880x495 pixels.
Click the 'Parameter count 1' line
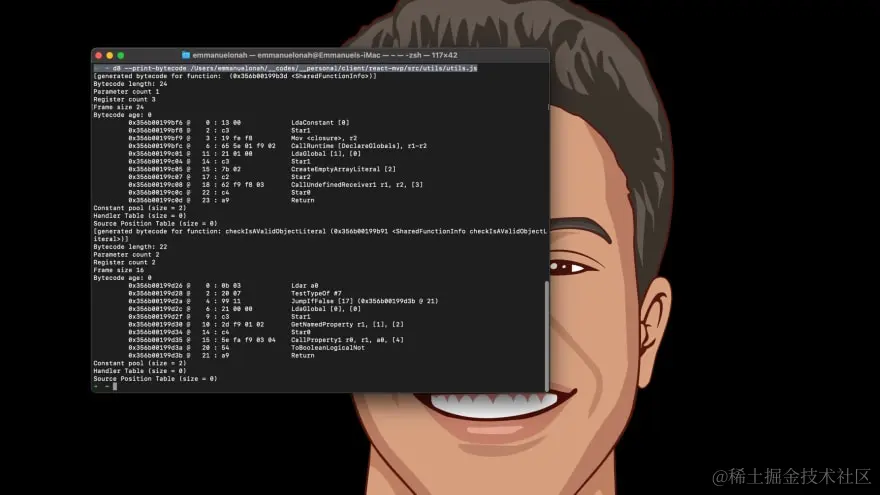click(x=126, y=91)
